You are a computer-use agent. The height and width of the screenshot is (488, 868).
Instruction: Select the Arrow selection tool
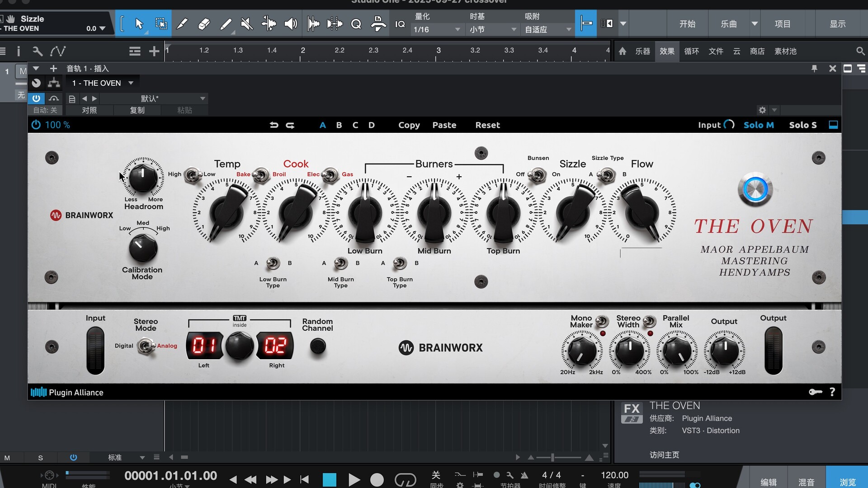pyautogui.click(x=139, y=24)
